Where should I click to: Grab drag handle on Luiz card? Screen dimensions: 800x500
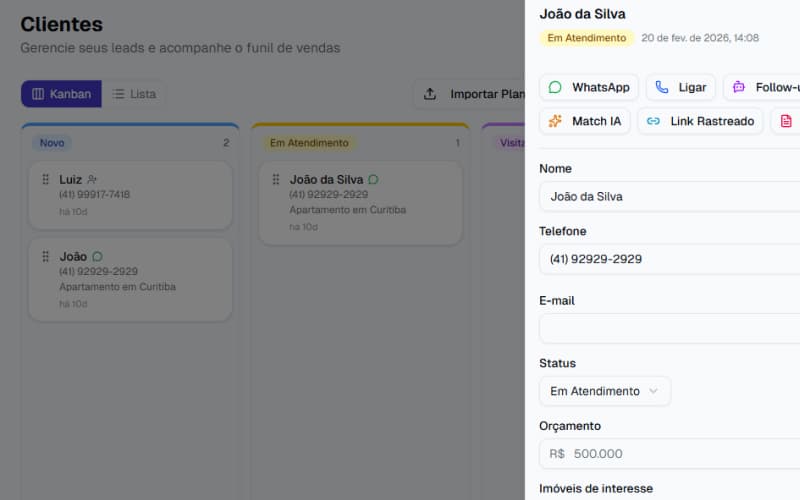(x=45, y=179)
